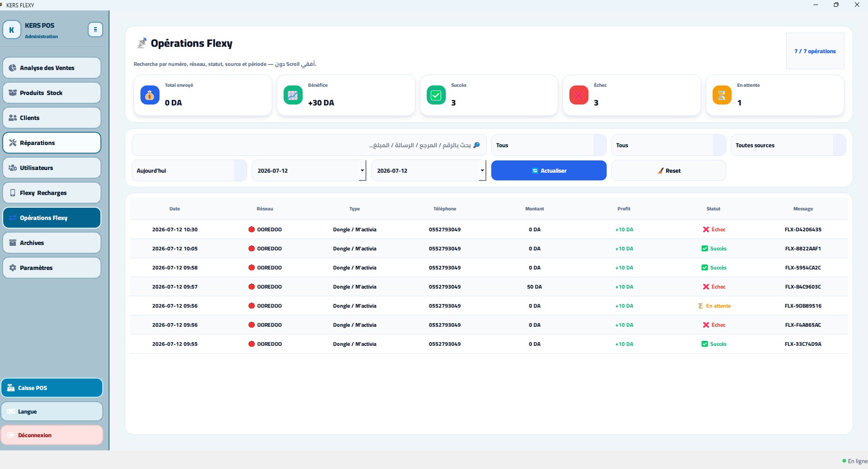868x469 pixels.
Task: Go to Analyse des Ventes section
Action: (x=52, y=68)
